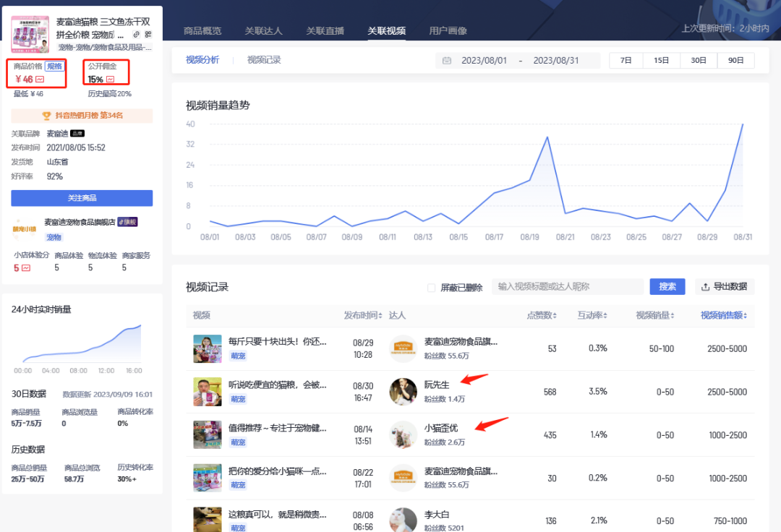
Task: Select the 7日 range button
Action: (626, 60)
